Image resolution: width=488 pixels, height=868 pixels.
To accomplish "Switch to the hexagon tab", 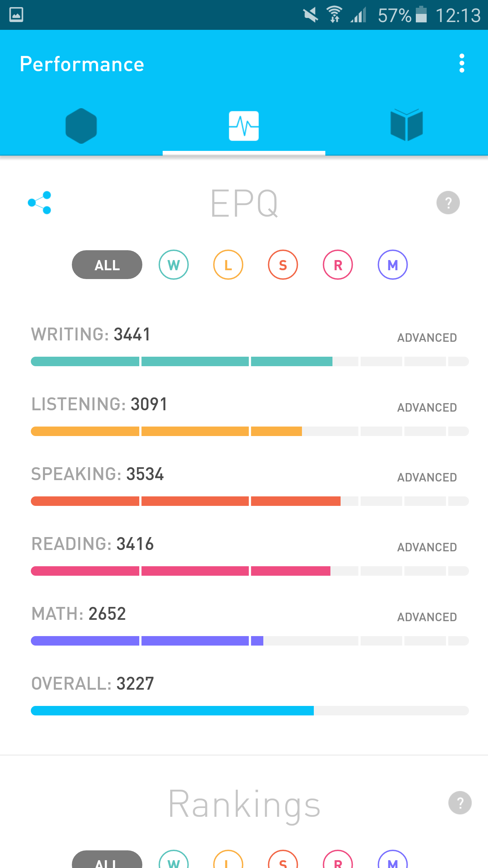I will point(81,126).
